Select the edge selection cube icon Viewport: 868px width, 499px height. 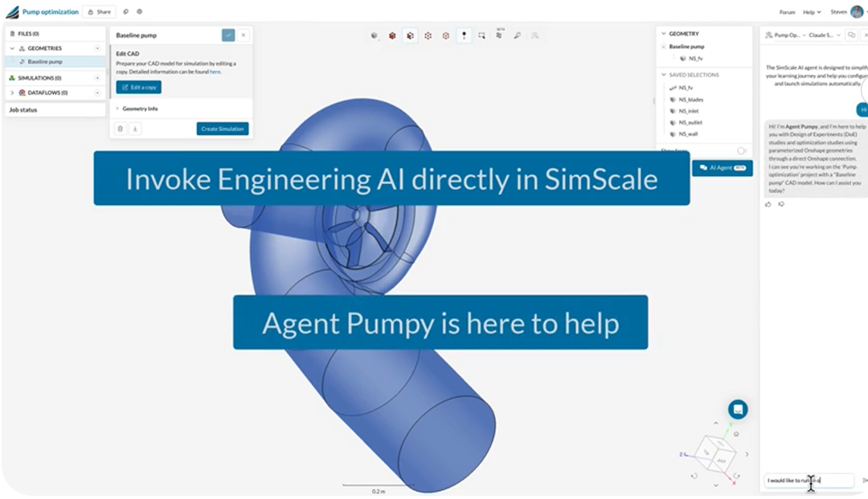428,36
